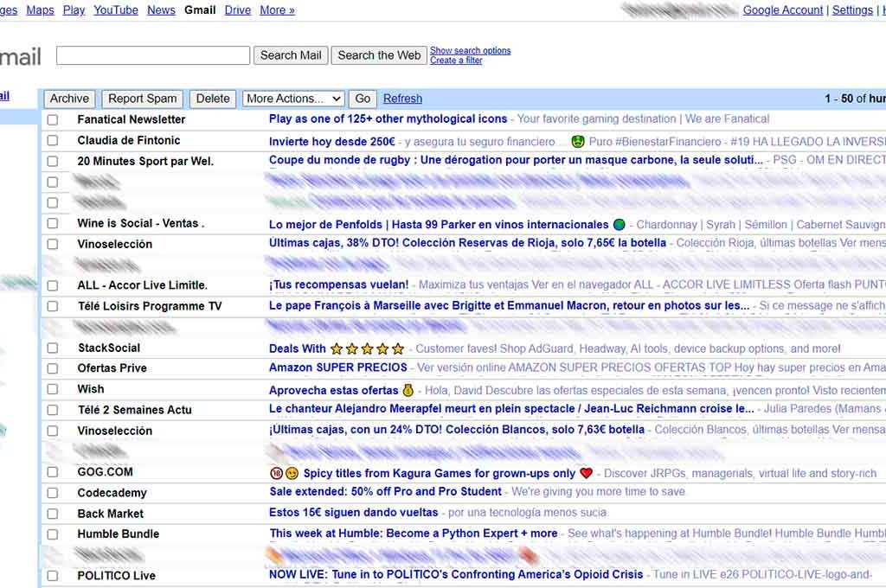886x588 pixels.
Task: Focus the mail search input field
Action: pos(153,55)
